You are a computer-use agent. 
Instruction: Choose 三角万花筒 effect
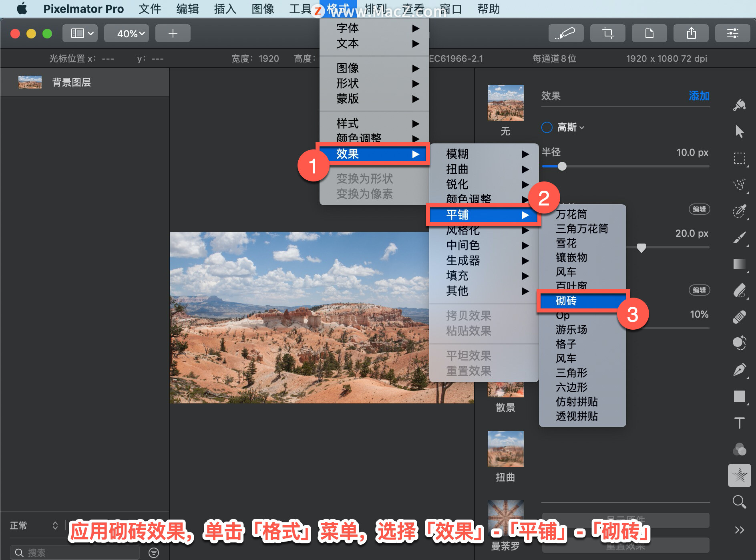coord(583,229)
